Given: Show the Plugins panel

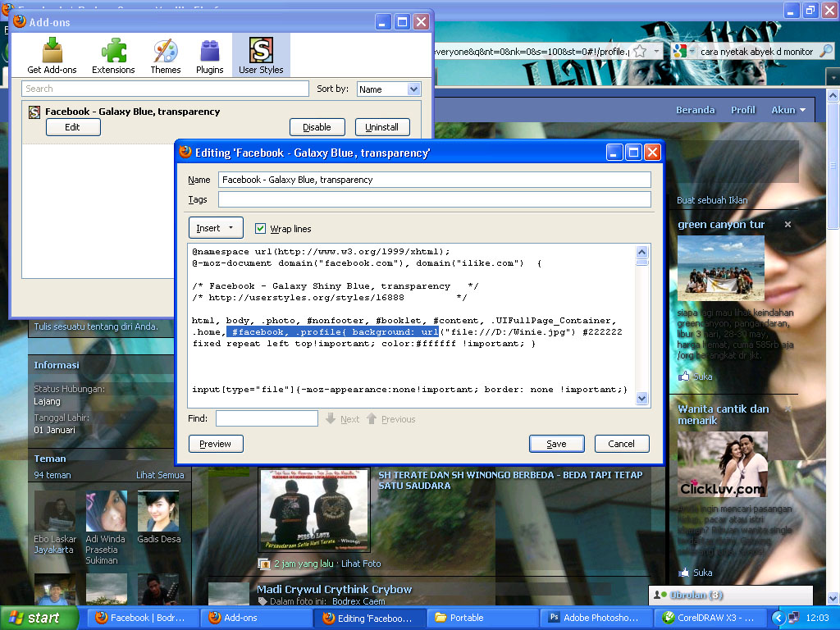Looking at the screenshot, I should coord(209,55).
